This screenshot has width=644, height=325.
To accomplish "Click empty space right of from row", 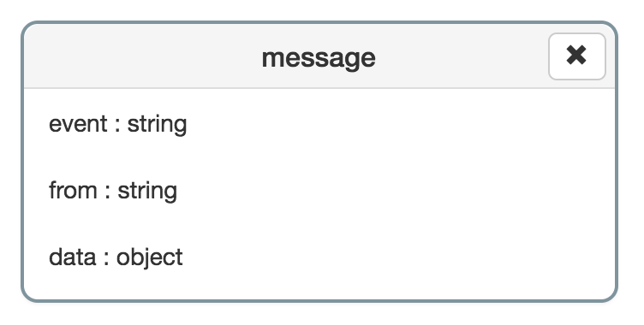I will [397, 191].
